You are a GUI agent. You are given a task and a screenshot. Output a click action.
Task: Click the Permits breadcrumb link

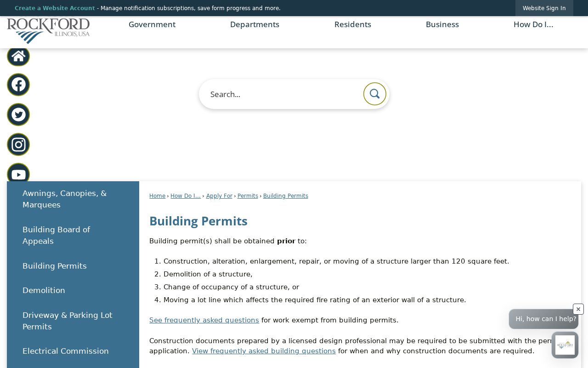(248, 196)
